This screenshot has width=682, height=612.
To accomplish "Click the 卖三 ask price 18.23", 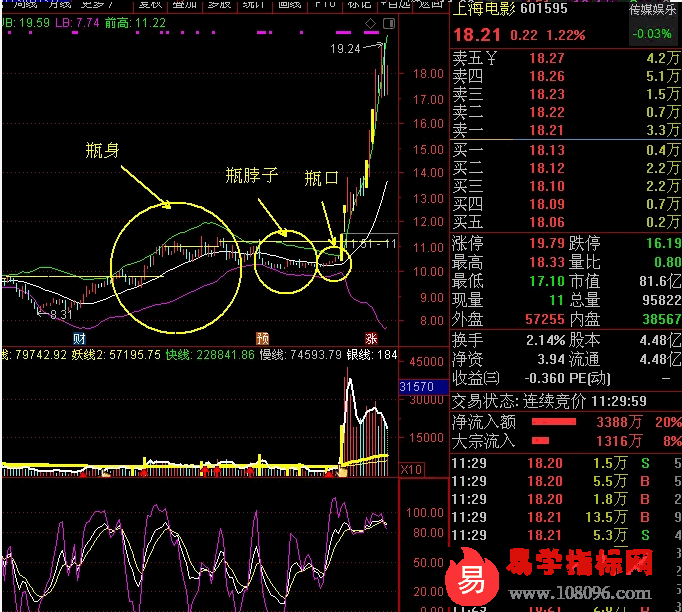I will 546,94.
